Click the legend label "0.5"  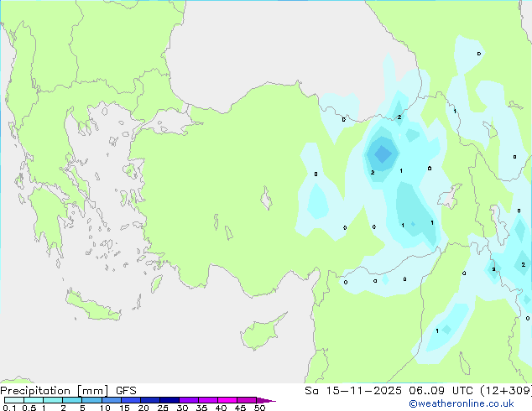click(x=29, y=408)
